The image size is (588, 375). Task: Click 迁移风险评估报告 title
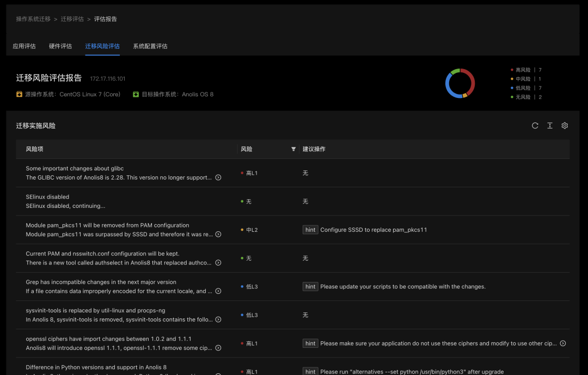49,78
